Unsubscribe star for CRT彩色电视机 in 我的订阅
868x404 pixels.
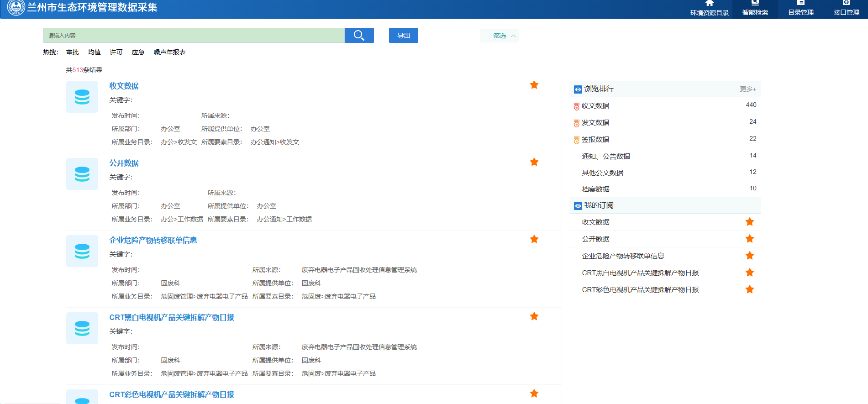[750, 289]
